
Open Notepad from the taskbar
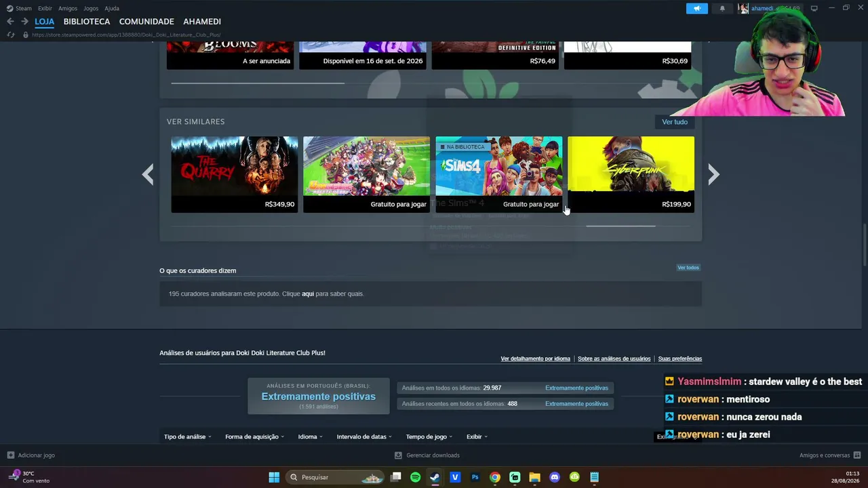tap(595, 477)
